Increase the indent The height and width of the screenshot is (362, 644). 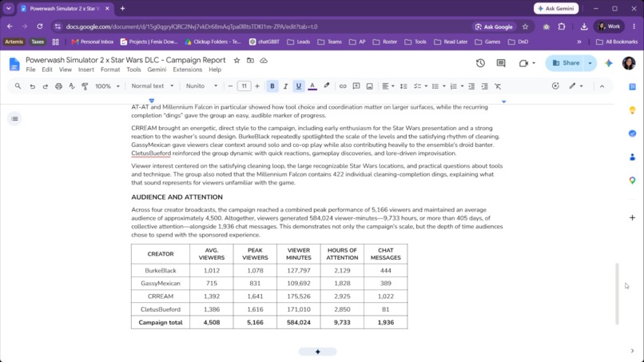tap(485, 86)
